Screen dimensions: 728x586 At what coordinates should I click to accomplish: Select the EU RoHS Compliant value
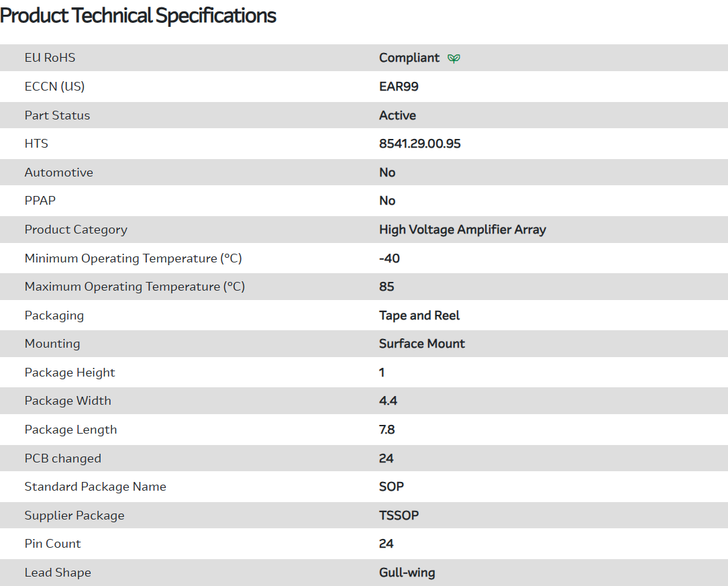(409, 58)
